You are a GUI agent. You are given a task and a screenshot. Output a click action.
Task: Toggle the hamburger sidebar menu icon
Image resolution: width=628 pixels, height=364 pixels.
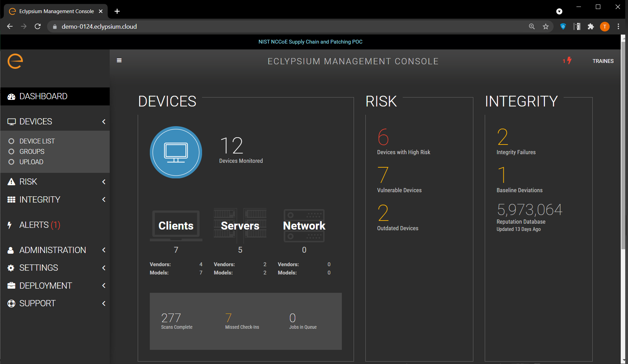(119, 60)
